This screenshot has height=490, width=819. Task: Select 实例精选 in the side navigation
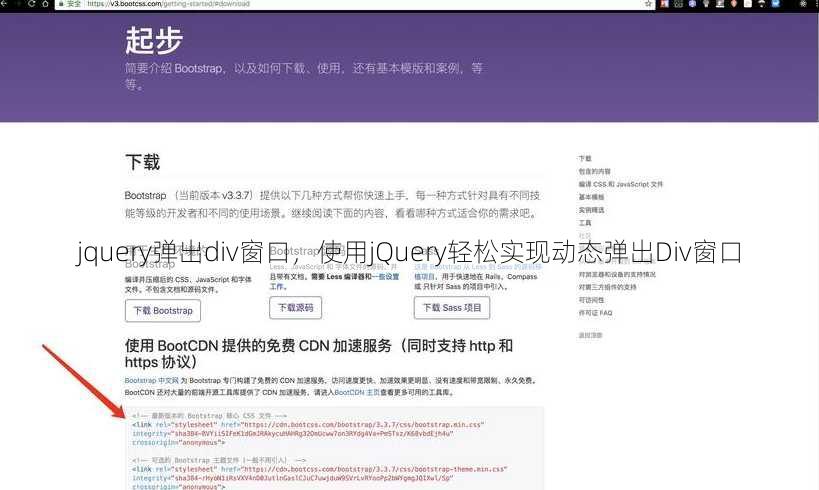point(591,210)
